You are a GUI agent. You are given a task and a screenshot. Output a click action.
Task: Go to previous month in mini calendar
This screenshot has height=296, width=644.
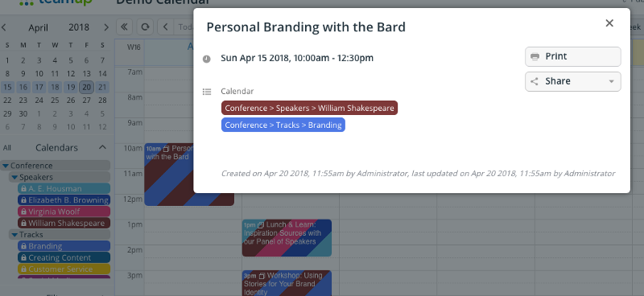pyautogui.click(x=4, y=27)
